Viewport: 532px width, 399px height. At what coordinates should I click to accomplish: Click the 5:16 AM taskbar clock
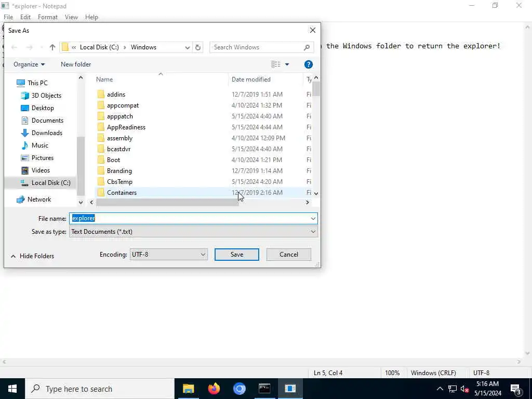pos(487,384)
